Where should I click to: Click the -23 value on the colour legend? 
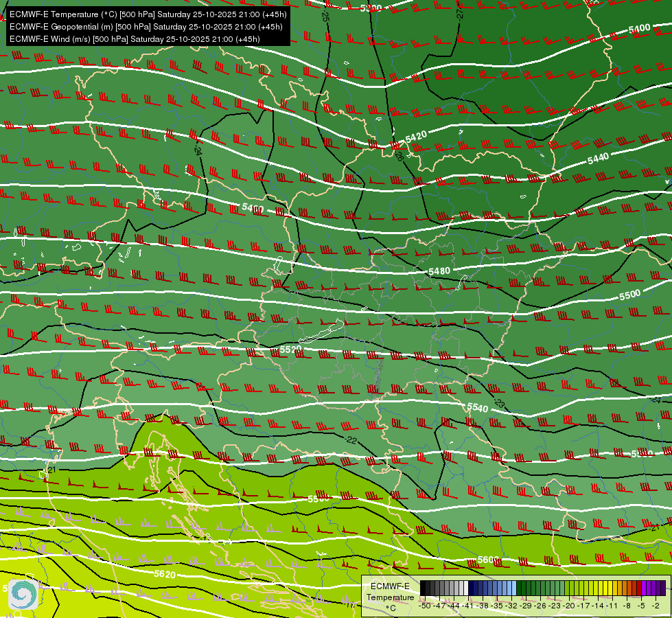pos(555,606)
